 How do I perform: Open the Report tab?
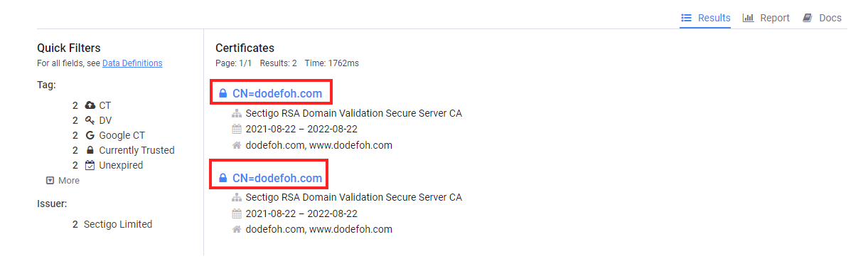click(x=766, y=18)
